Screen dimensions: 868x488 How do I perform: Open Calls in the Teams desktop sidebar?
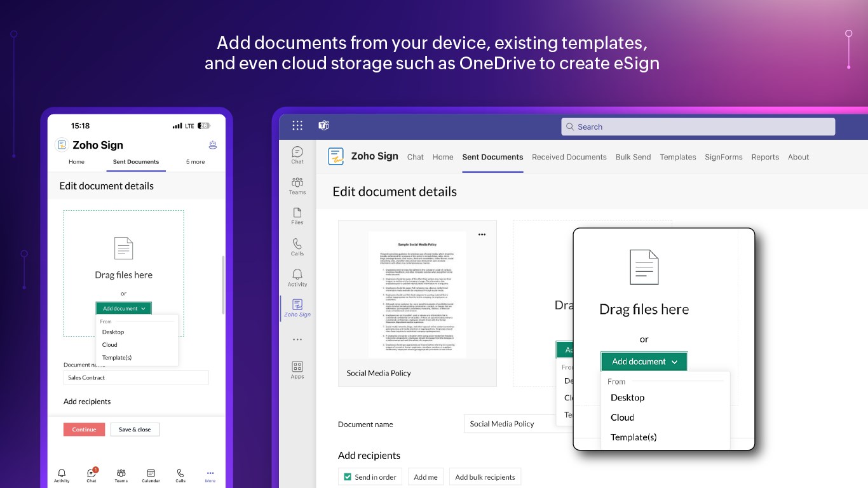tap(297, 247)
